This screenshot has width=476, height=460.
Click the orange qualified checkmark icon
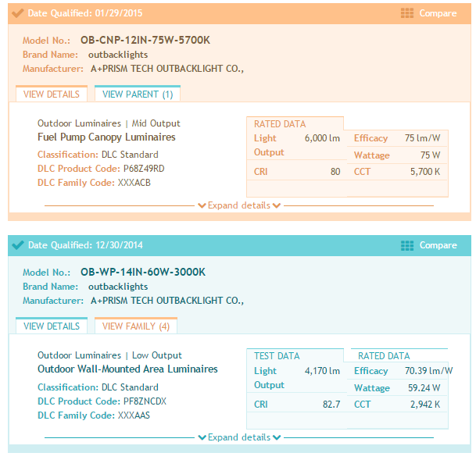coord(18,13)
